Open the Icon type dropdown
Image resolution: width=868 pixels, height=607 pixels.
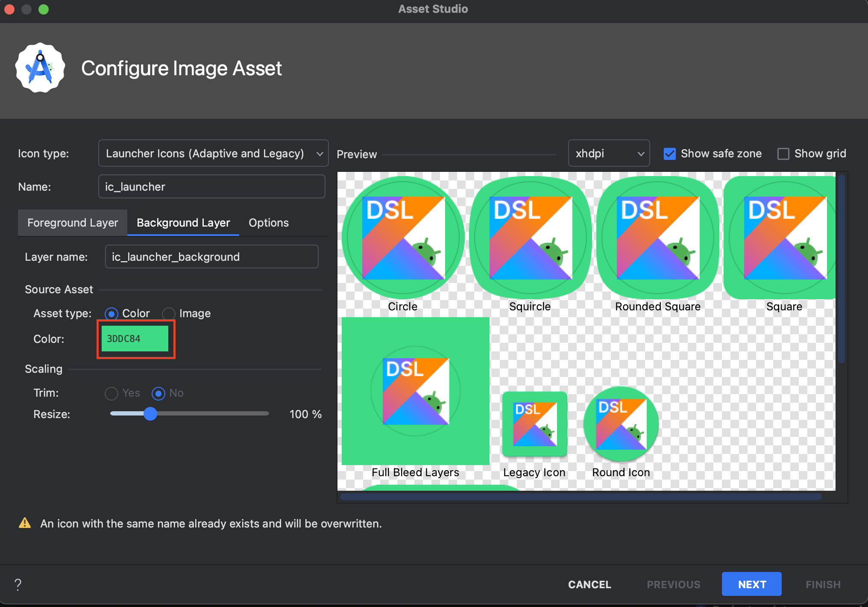[x=213, y=153]
